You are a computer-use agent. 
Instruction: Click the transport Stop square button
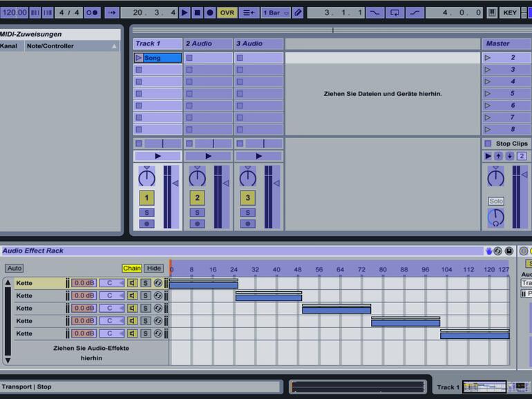click(x=197, y=12)
